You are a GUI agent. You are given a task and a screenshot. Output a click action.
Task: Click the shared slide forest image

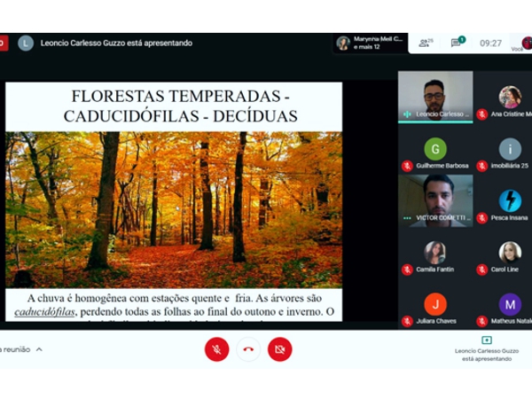point(174,209)
